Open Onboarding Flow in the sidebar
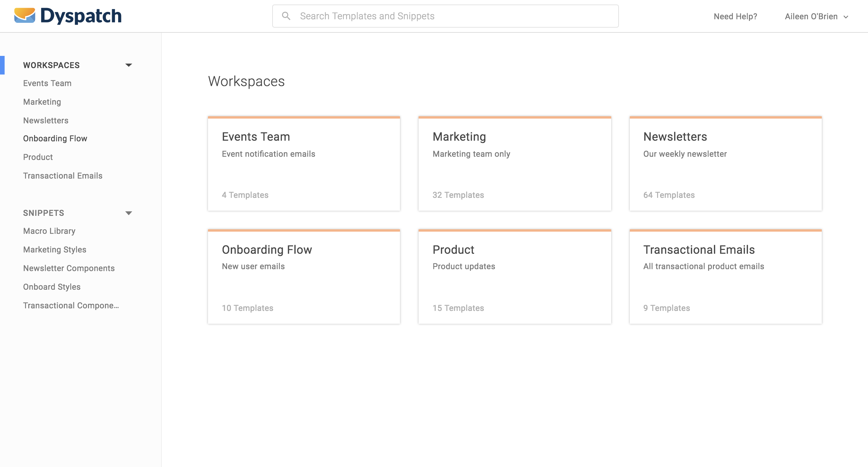 pos(55,138)
